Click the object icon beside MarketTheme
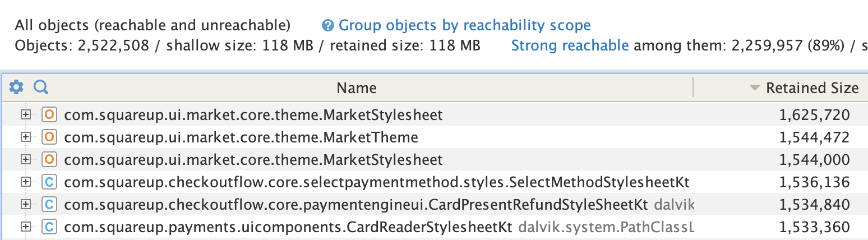The height and width of the screenshot is (240, 868). coord(49,137)
